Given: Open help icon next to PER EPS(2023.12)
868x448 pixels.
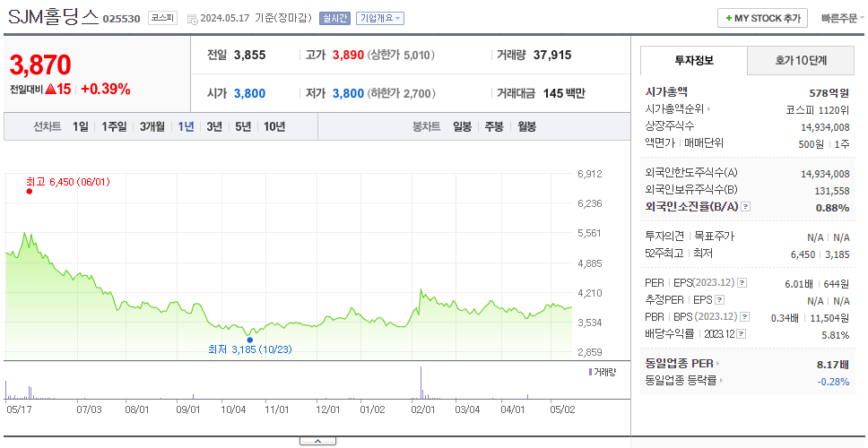Looking at the screenshot, I should coord(742,283).
